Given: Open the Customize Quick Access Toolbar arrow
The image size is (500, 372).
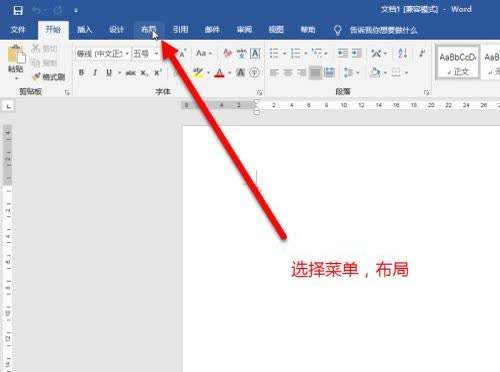Looking at the screenshot, I should click(x=76, y=11).
